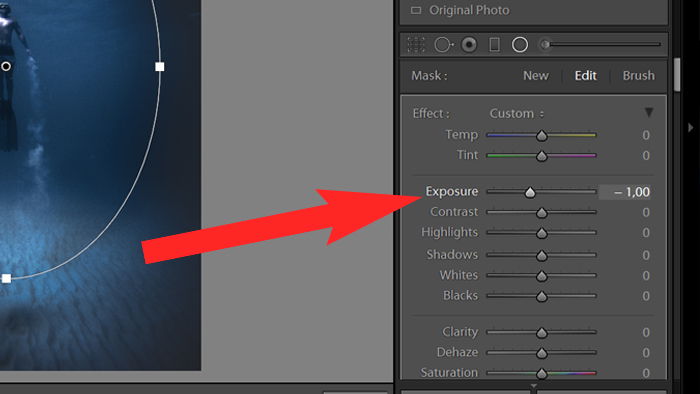The width and height of the screenshot is (700, 394).
Task: Click the Contrast value field
Action: tap(646, 212)
